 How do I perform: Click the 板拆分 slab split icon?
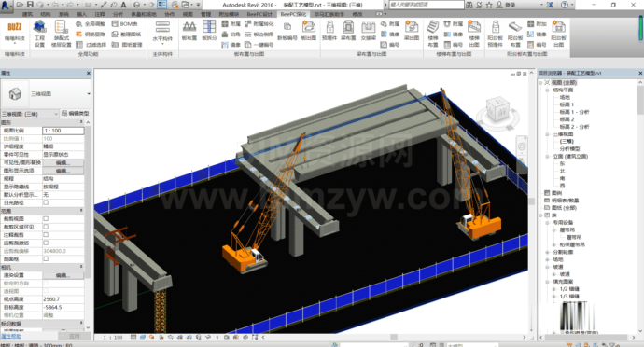point(209,31)
